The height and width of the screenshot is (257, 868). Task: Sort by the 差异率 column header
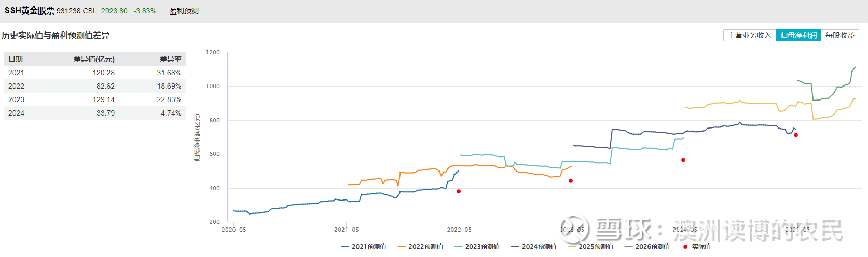[170, 59]
